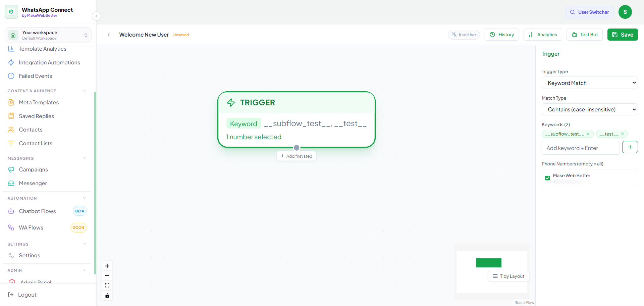Click the Welcome New User flow title
This screenshot has width=644, height=306.
[144, 35]
